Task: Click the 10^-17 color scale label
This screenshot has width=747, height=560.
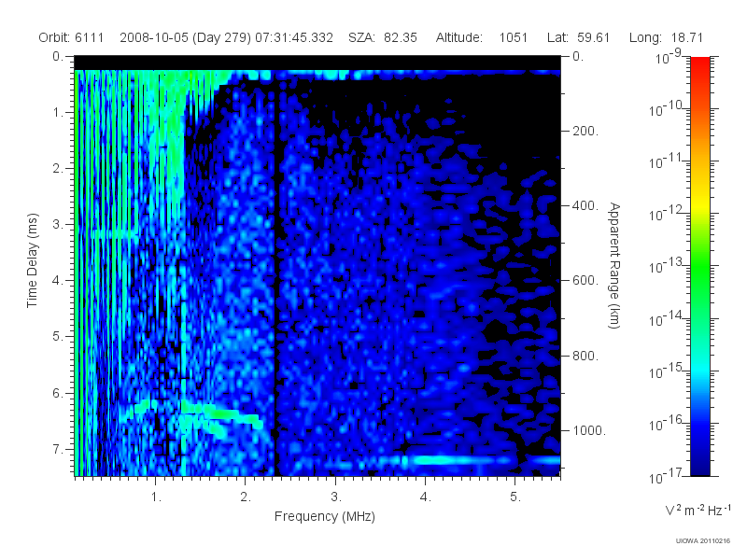Action: coord(664,476)
